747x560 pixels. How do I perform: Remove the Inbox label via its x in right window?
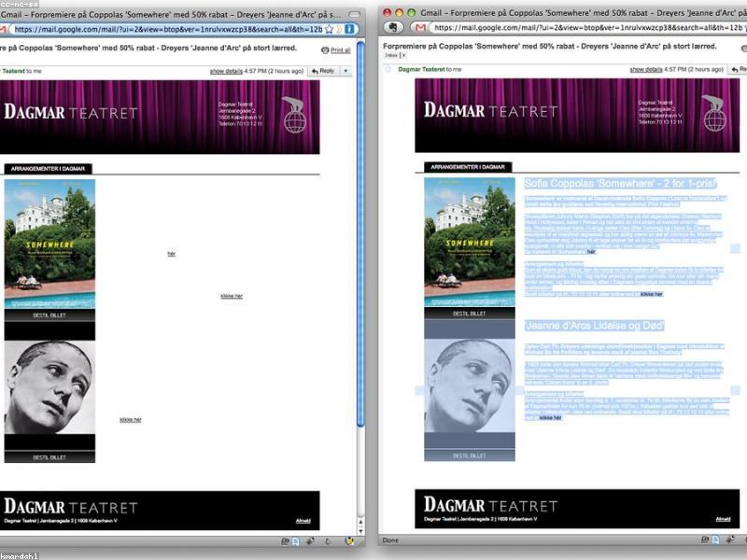click(x=404, y=55)
